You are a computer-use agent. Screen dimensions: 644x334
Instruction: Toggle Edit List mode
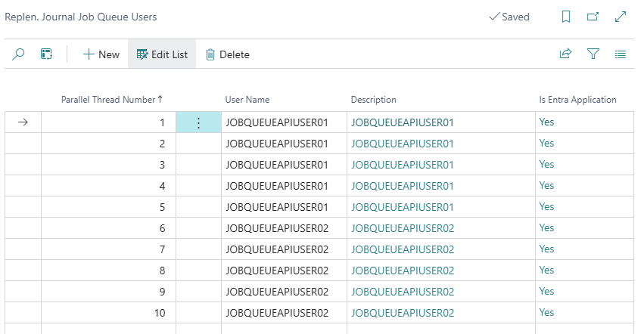[162, 54]
